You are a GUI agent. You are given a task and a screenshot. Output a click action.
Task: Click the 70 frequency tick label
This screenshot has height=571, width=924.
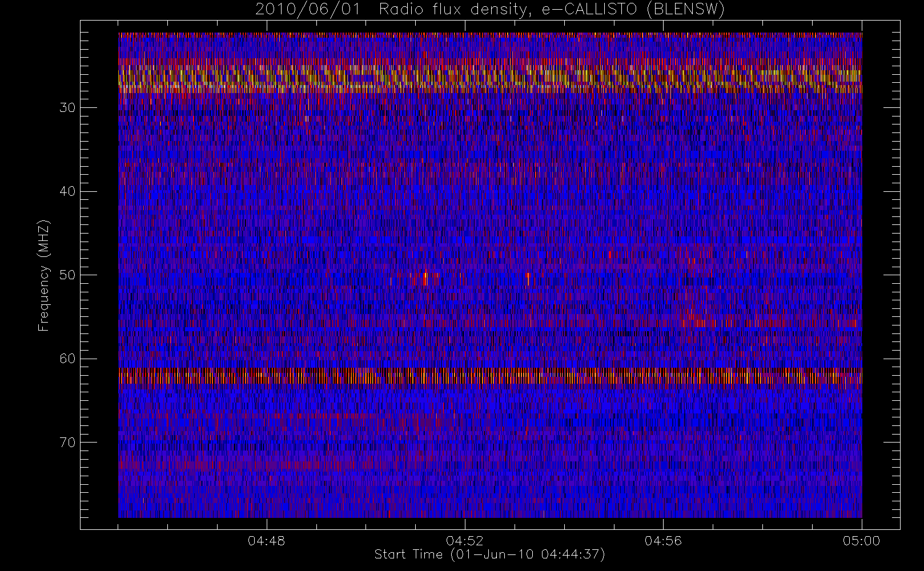pyautogui.click(x=67, y=443)
